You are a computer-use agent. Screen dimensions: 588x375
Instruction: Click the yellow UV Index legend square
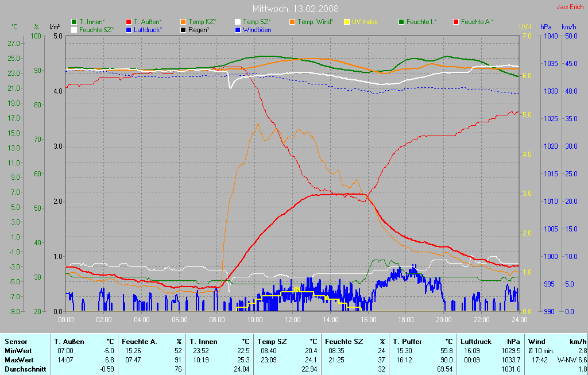[347, 22]
